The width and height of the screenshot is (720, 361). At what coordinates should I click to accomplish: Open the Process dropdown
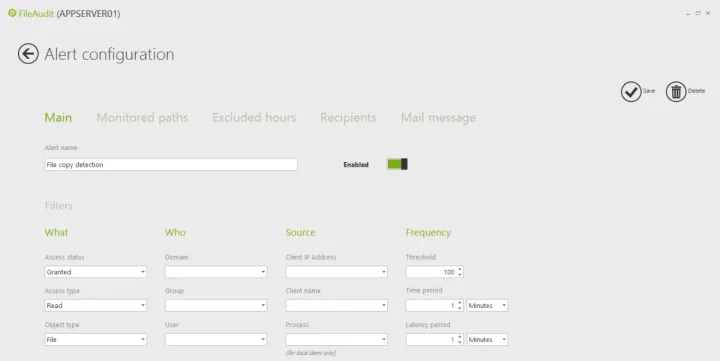pos(337,339)
